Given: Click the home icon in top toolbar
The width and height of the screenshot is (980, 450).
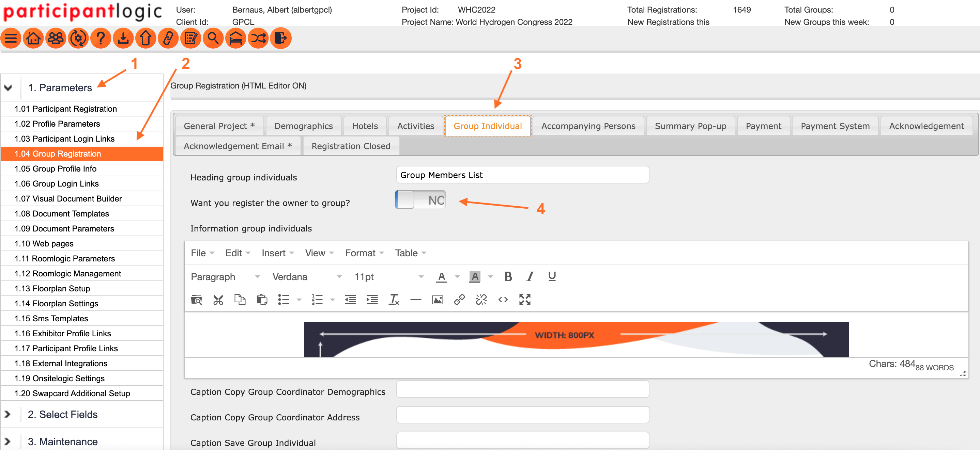Looking at the screenshot, I should coord(33,38).
